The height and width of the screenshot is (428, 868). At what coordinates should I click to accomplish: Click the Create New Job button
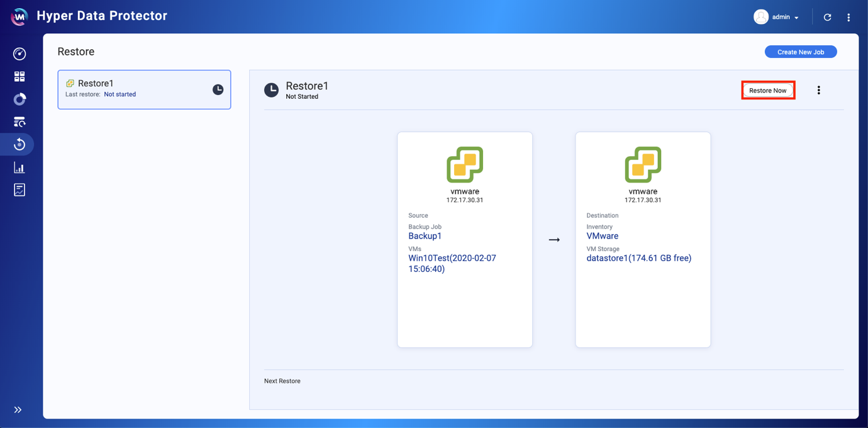tap(801, 52)
